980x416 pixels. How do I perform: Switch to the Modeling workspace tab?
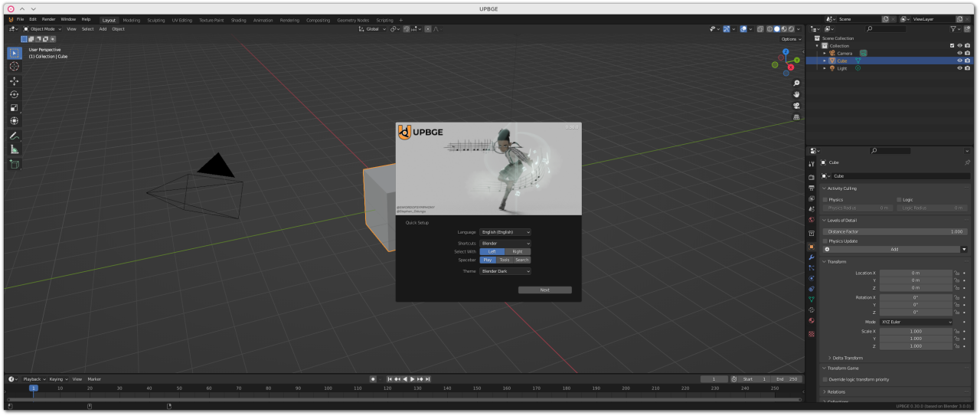click(132, 20)
